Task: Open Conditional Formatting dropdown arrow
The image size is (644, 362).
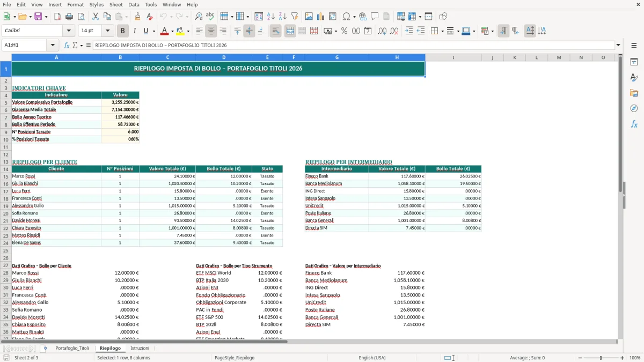Action: [492, 31]
